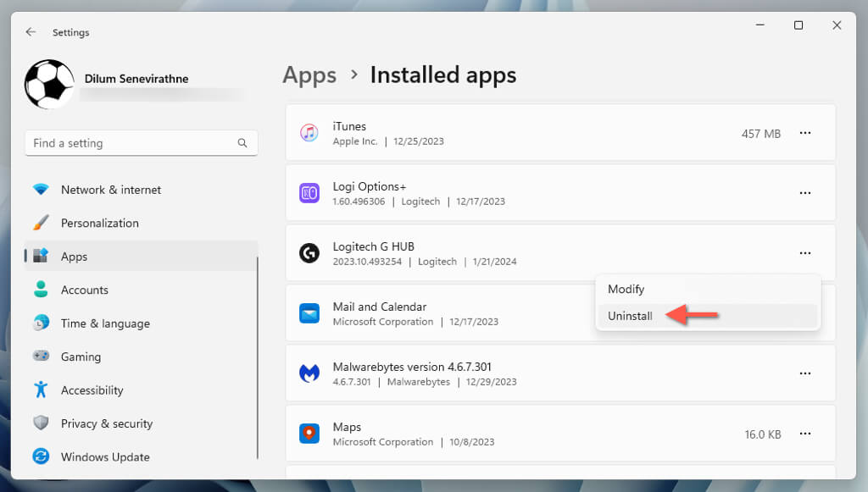The image size is (868, 492).
Task: Navigate to Windows Update settings
Action: (x=105, y=456)
